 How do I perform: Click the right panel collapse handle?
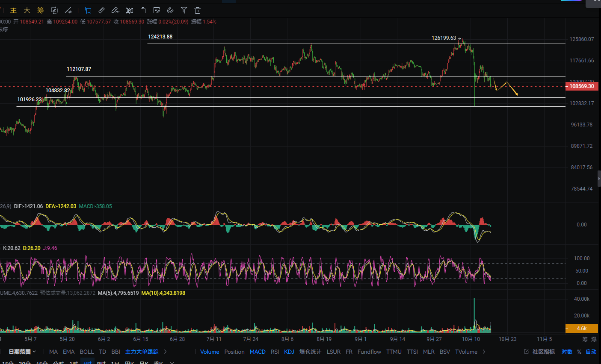[599, 179]
